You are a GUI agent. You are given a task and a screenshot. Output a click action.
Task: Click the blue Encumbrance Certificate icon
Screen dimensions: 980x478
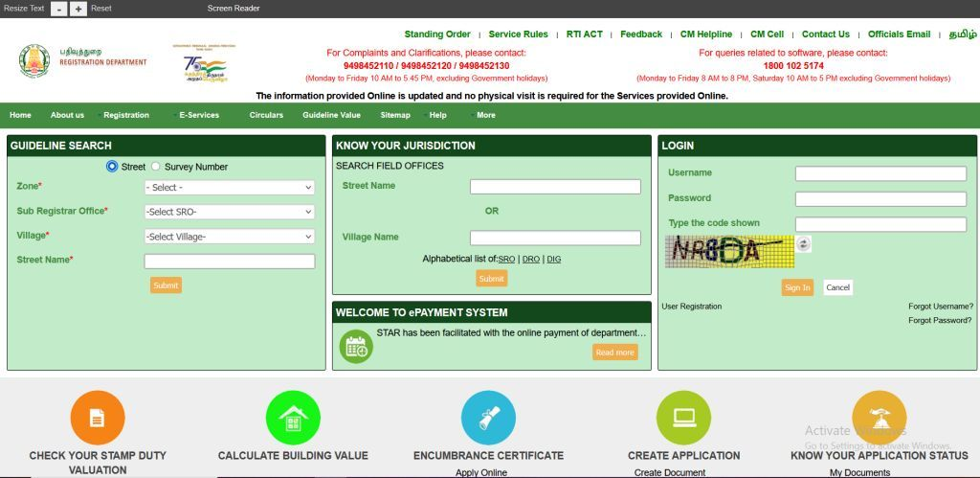[x=488, y=418]
